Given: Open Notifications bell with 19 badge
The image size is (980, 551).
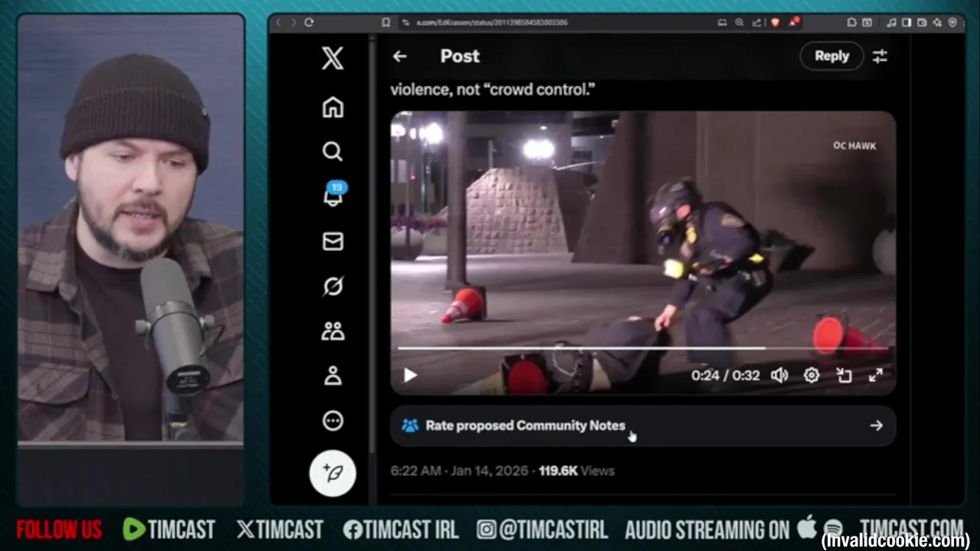Looking at the screenshot, I should tap(334, 194).
